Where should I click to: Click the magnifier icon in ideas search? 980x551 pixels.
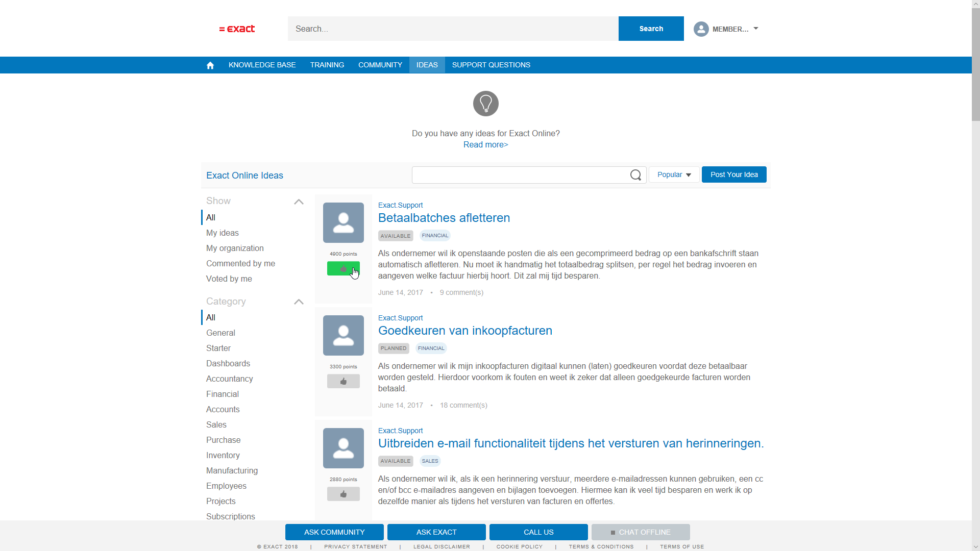(635, 175)
